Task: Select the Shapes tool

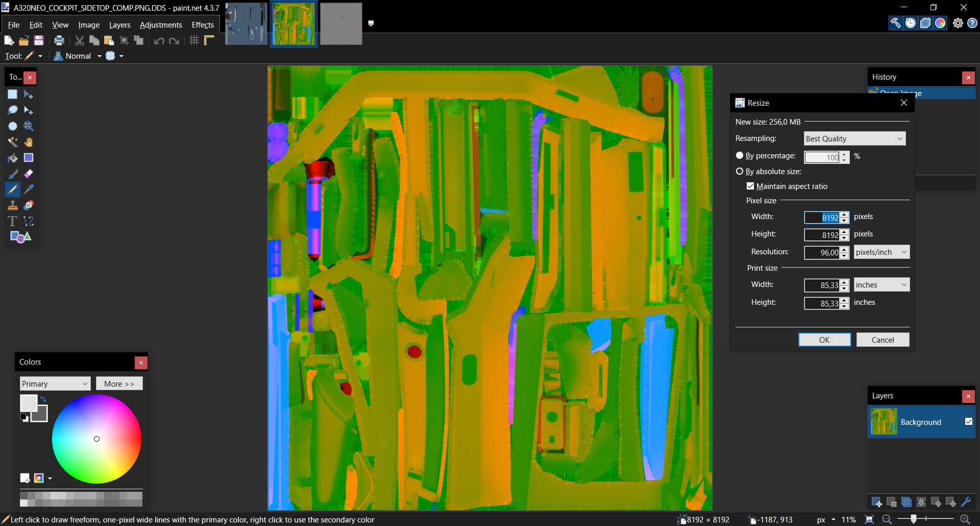Action: 20,237
